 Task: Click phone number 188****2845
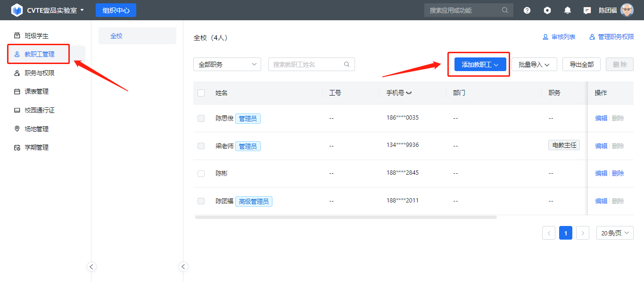[x=403, y=173]
